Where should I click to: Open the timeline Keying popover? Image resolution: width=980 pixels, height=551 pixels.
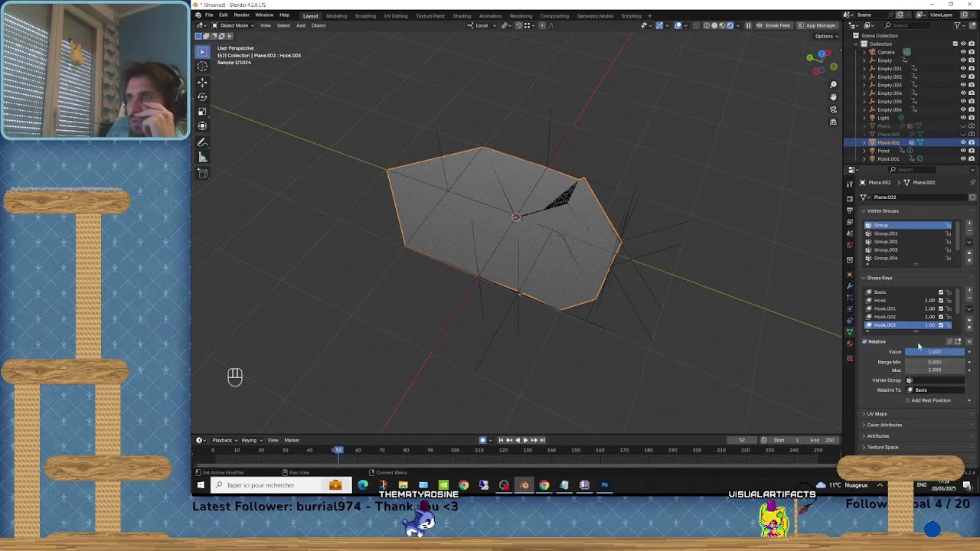251,440
